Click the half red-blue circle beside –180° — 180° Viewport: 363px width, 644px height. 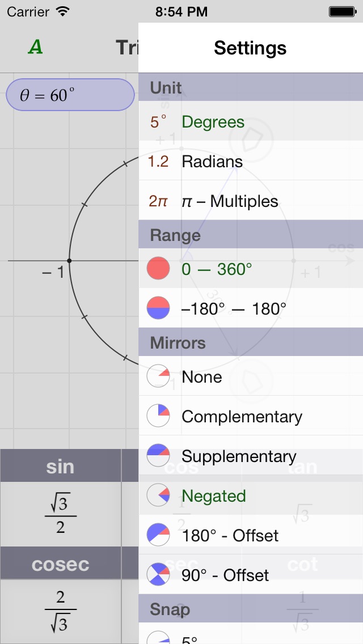click(158, 308)
